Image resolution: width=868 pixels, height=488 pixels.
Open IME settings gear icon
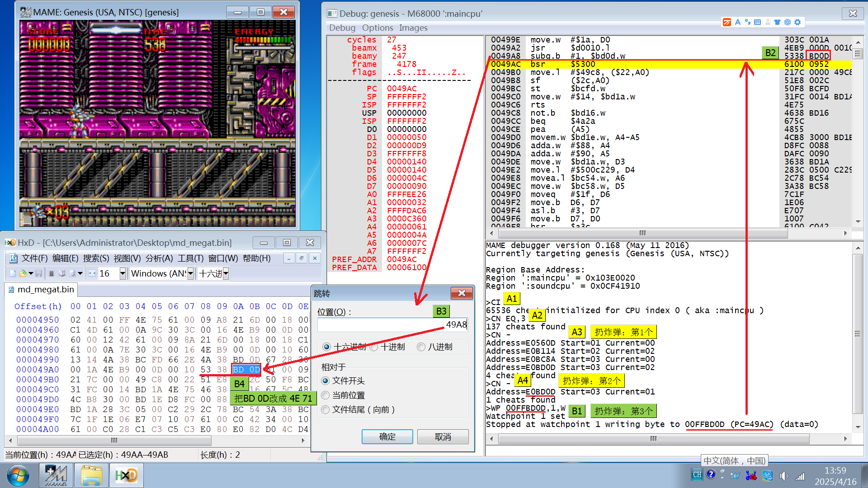click(x=797, y=22)
